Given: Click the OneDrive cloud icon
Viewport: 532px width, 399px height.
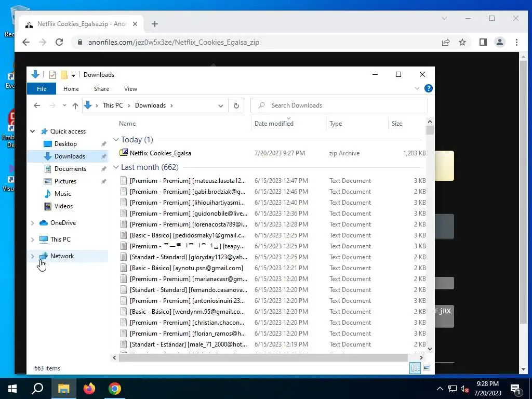Looking at the screenshot, I should [x=44, y=223].
